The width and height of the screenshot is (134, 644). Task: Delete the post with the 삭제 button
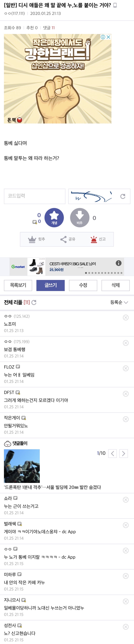point(116,285)
